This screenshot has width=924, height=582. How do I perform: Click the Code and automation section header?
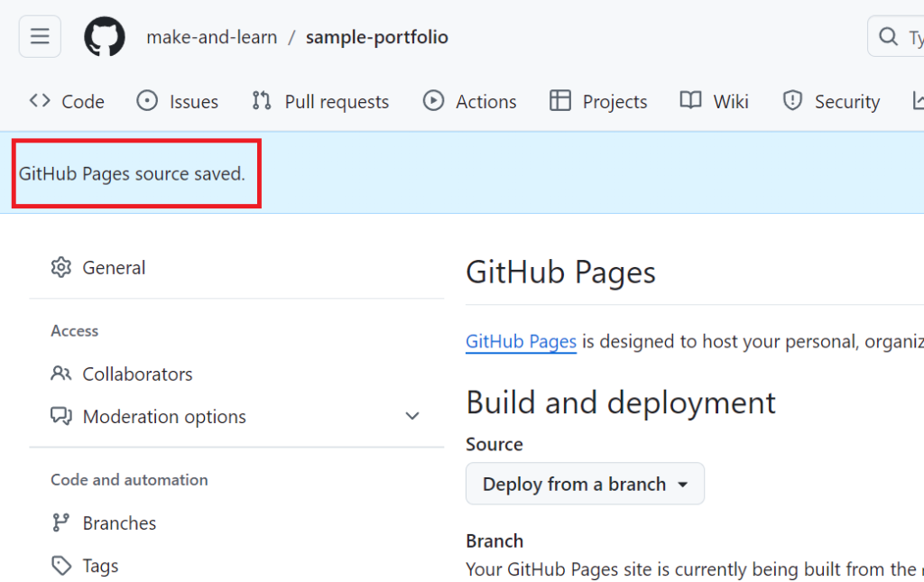click(129, 480)
